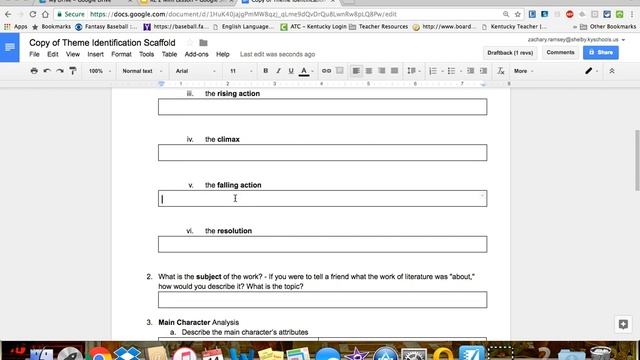The width and height of the screenshot is (640, 360).
Task: Redo the last action
Action: pos(60,71)
